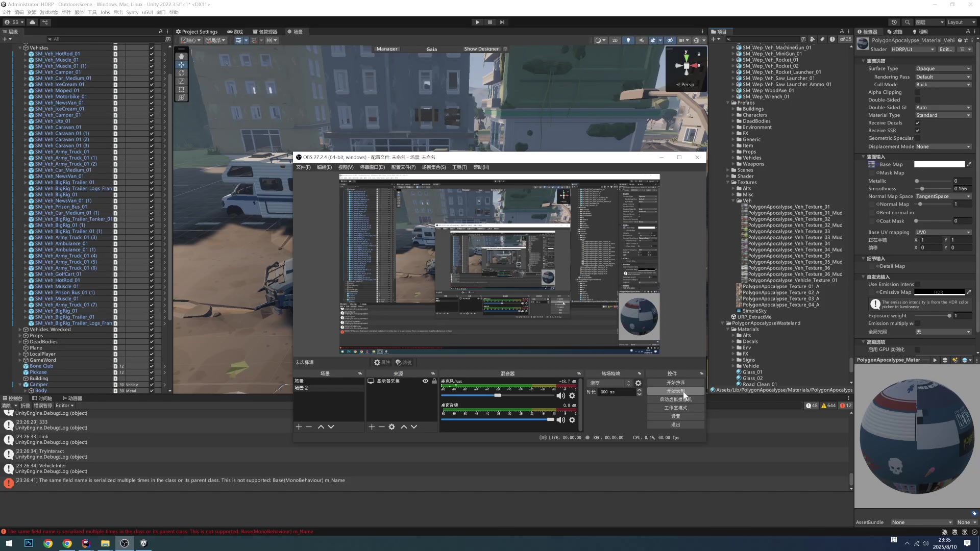Screen dimensions: 980x551
Task: Add a new source with plus icon
Action: click(x=372, y=427)
